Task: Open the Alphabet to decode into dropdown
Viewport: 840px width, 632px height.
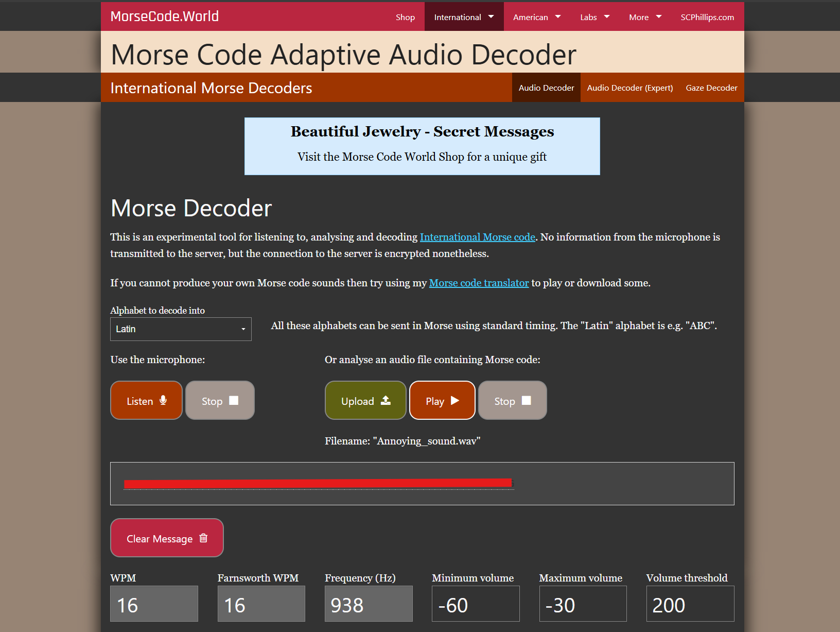Action: coord(181,329)
